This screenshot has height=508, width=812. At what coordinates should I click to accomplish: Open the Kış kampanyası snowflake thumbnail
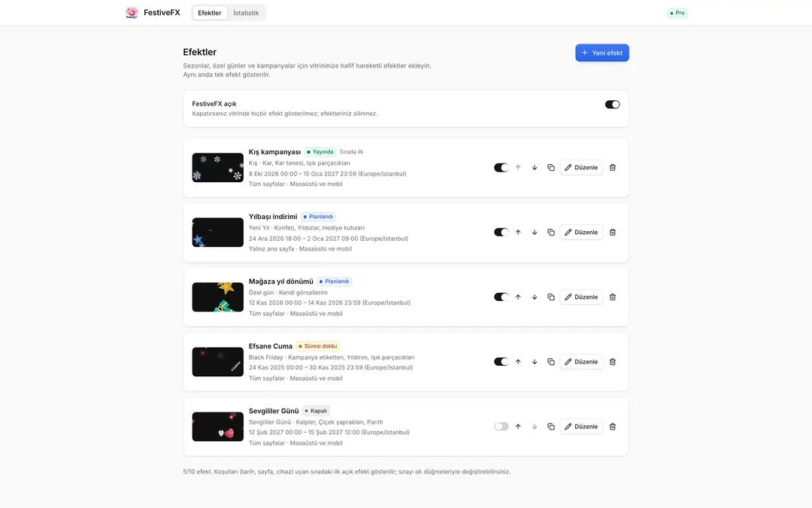point(217,167)
